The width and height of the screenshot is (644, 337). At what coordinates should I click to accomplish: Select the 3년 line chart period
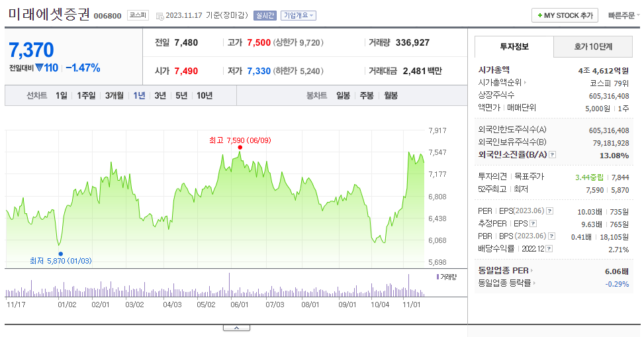(x=160, y=95)
